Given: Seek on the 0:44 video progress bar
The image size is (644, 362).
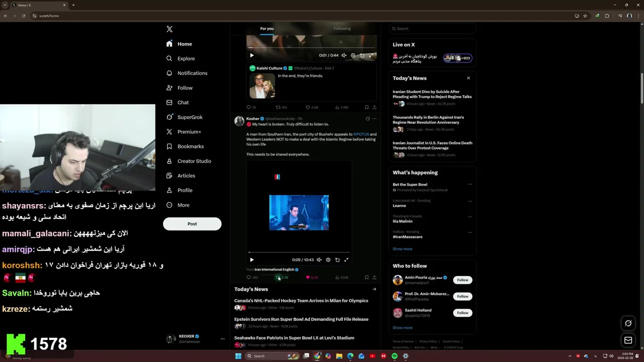Looking at the screenshot, I should click(x=311, y=48).
